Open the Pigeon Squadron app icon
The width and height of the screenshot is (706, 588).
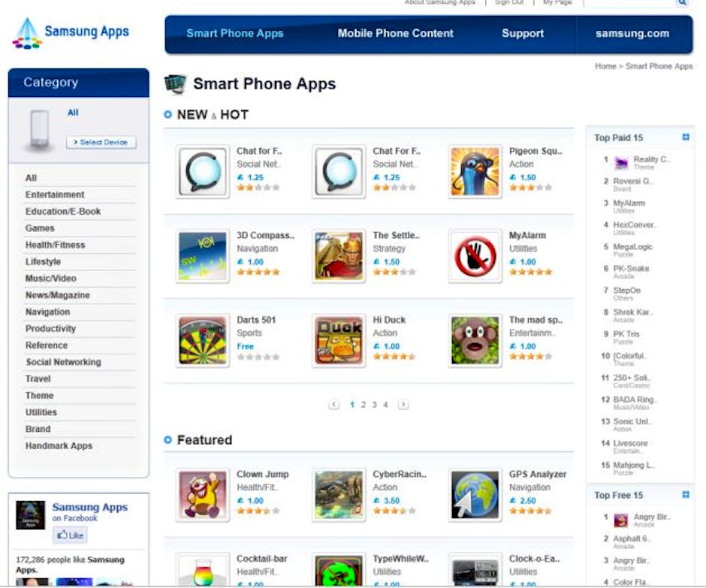(x=475, y=172)
